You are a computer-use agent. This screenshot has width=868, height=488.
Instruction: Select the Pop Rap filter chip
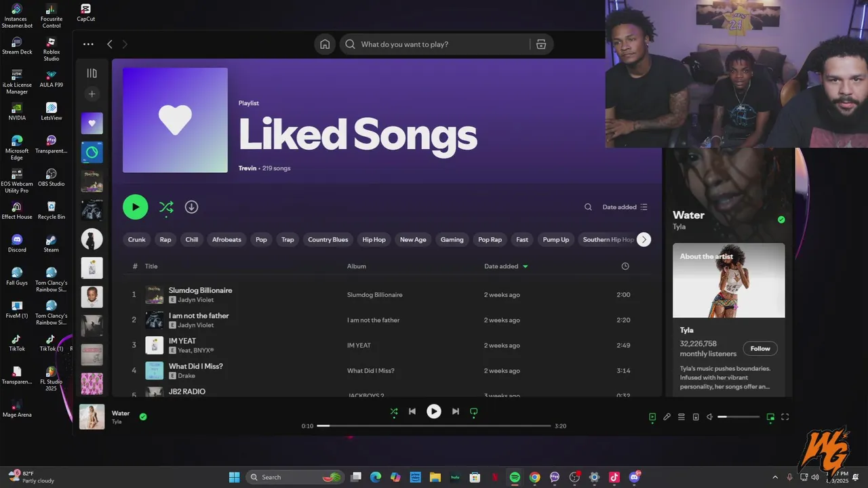(x=490, y=239)
